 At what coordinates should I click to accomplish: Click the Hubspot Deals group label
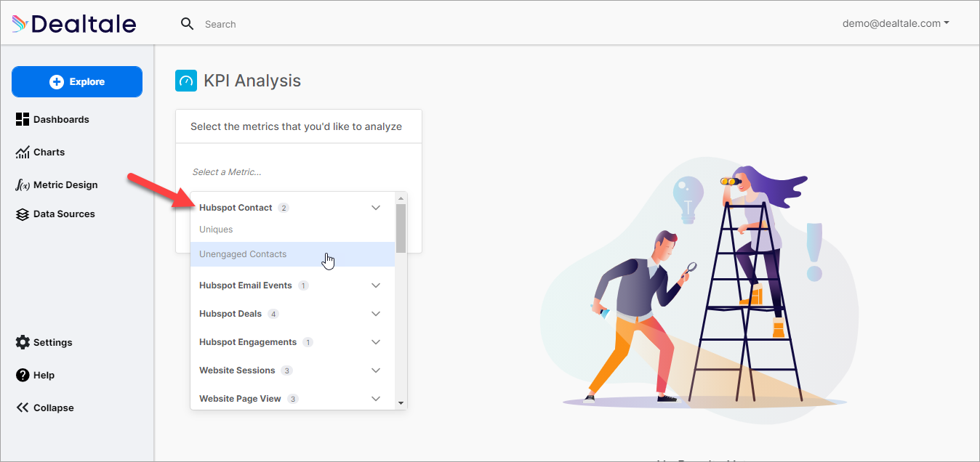(x=230, y=314)
